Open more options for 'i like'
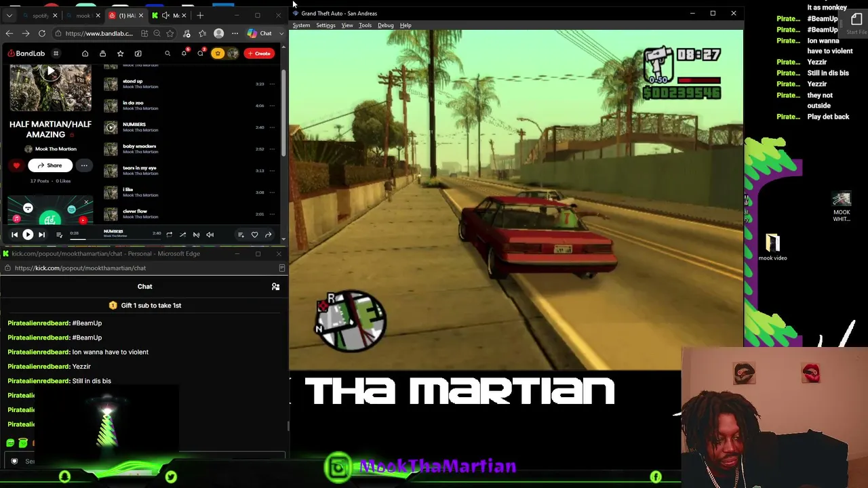Screen dimensions: 868x488 tap(272, 192)
